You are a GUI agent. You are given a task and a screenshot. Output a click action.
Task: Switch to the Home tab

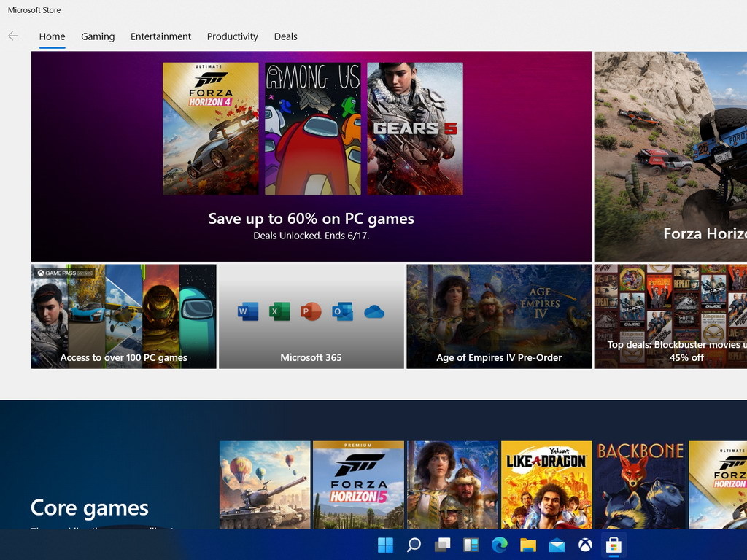pos(52,36)
